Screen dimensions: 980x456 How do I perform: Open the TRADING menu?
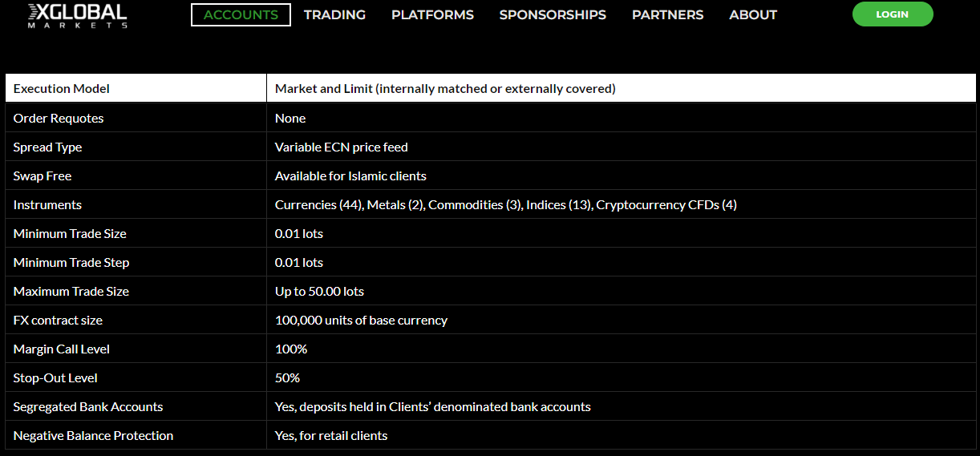pos(334,14)
